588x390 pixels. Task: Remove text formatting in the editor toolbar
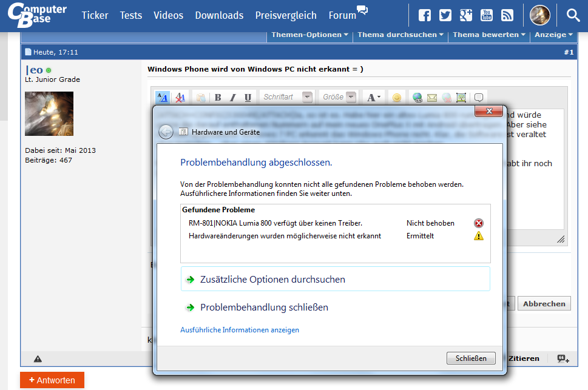[x=180, y=98]
